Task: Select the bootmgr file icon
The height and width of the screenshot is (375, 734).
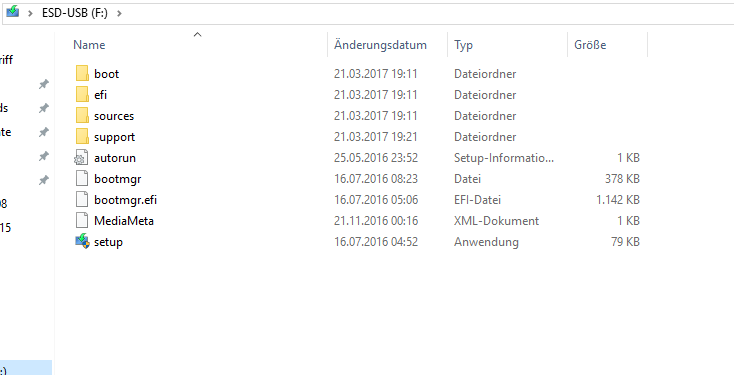Action: 82,179
